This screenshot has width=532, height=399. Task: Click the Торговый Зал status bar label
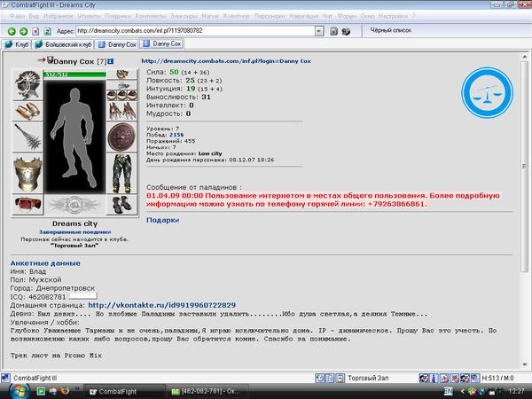tap(368, 378)
